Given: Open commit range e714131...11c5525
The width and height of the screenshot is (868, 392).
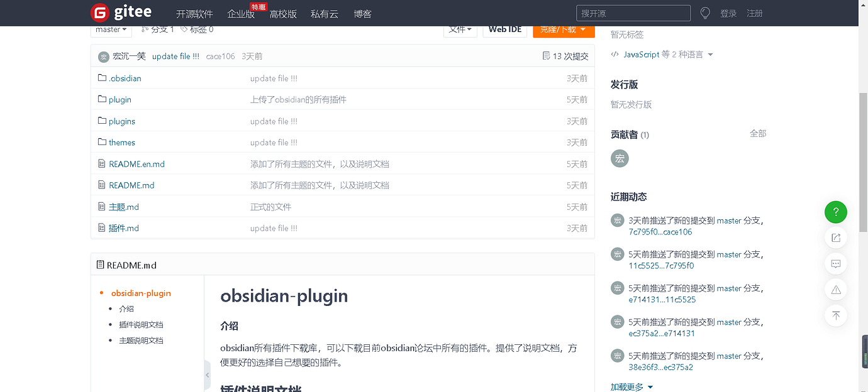Looking at the screenshot, I should coord(662,300).
